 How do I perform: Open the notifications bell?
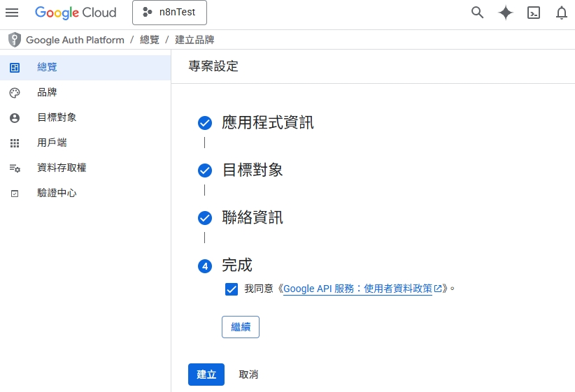tap(562, 13)
